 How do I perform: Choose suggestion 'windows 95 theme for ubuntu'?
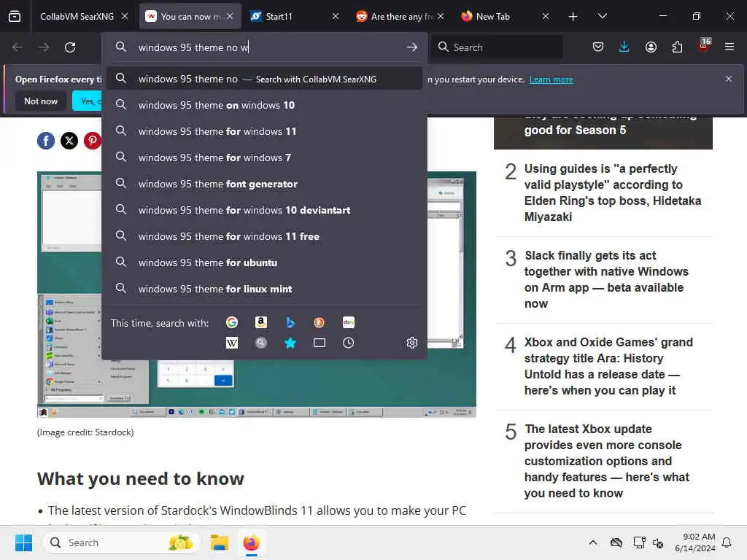pyautogui.click(x=264, y=262)
